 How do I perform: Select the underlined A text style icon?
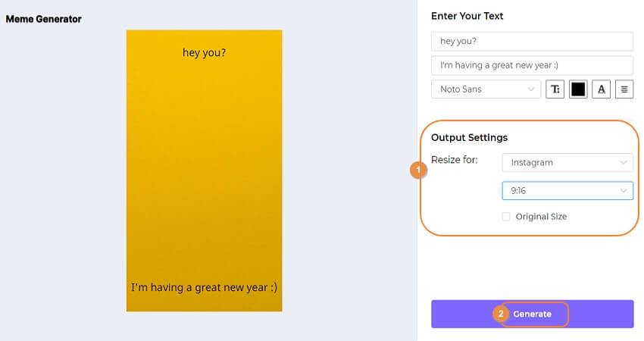[x=602, y=89]
